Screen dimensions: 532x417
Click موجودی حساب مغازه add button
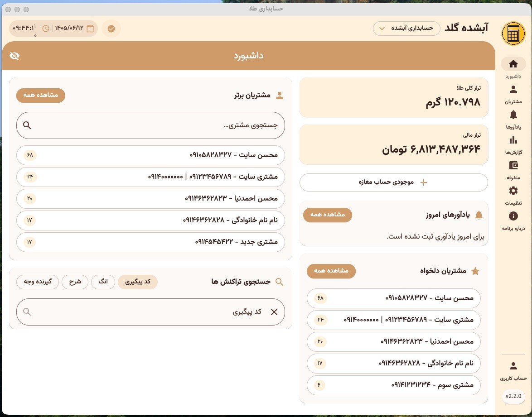(394, 182)
